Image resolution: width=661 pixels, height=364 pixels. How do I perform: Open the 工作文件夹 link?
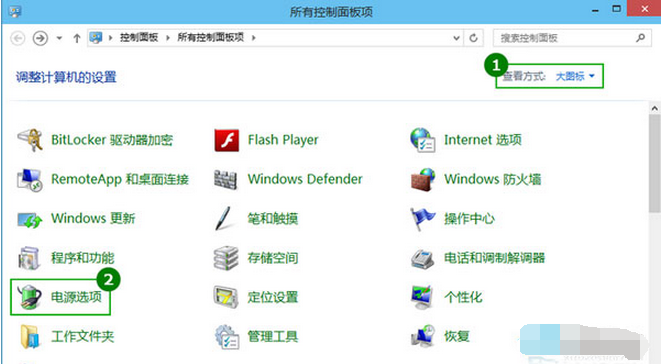click(x=83, y=336)
